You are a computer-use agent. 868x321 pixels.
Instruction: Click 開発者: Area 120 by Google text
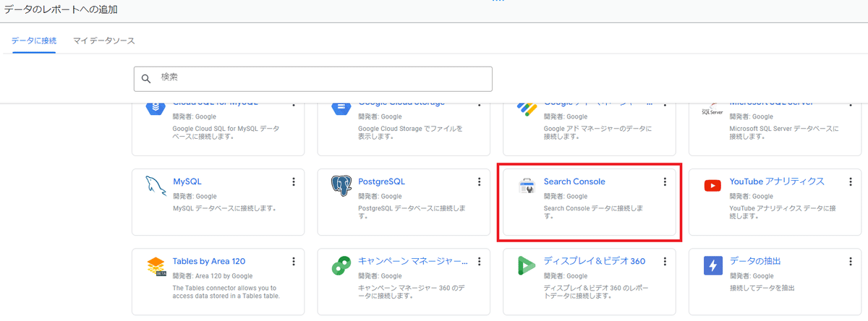(213, 276)
